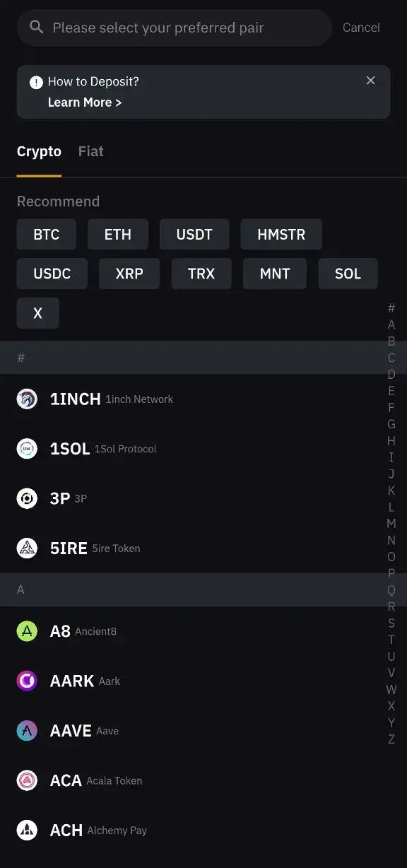Image resolution: width=407 pixels, height=868 pixels.
Task: Cancel the pair search
Action: (x=361, y=28)
